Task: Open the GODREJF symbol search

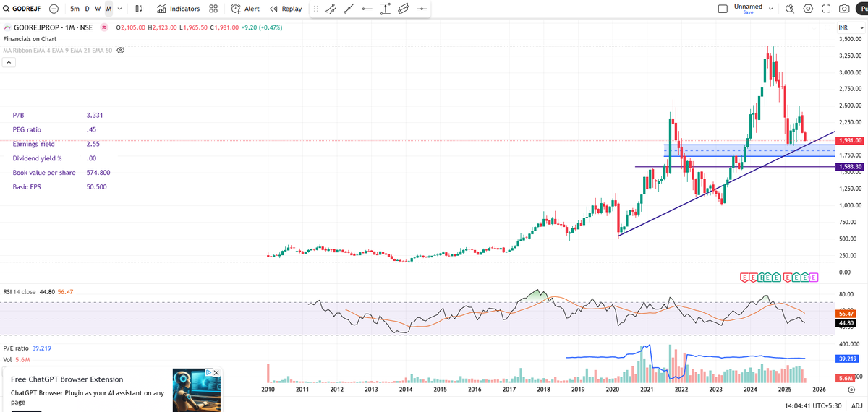Action: [23, 9]
